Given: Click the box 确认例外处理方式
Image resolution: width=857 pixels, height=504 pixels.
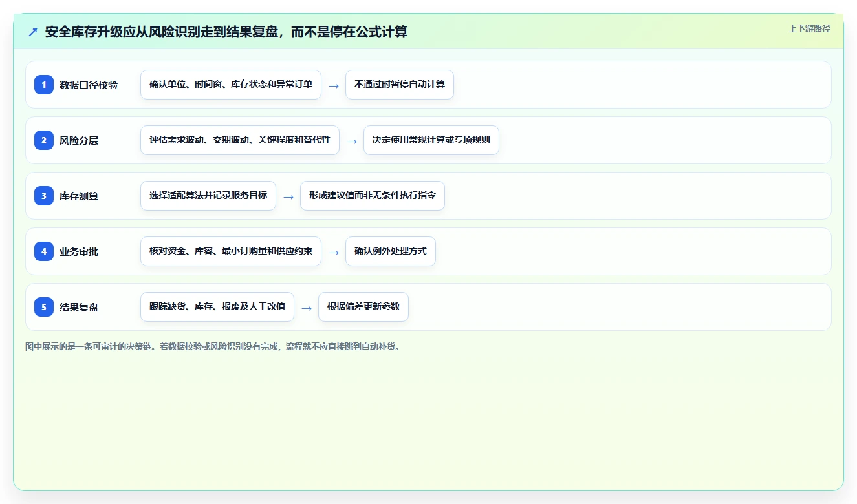Looking at the screenshot, I should 391,251.
